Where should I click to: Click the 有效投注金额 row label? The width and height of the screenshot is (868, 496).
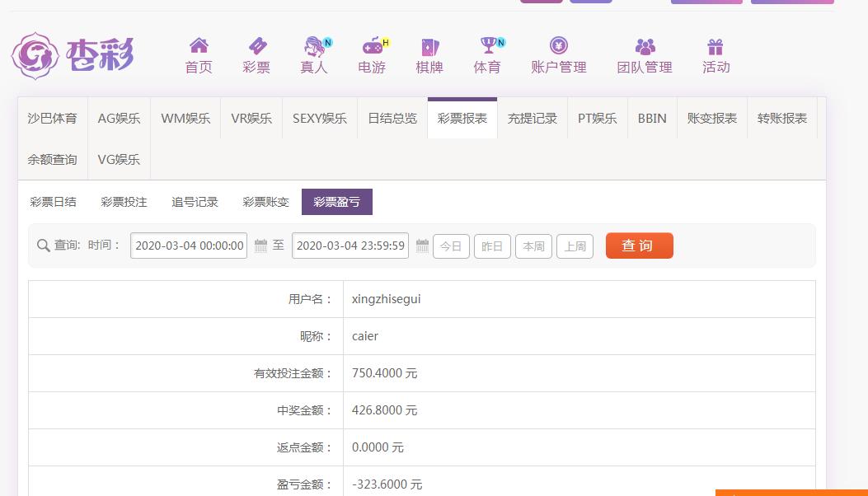click(x=293, y=373)
